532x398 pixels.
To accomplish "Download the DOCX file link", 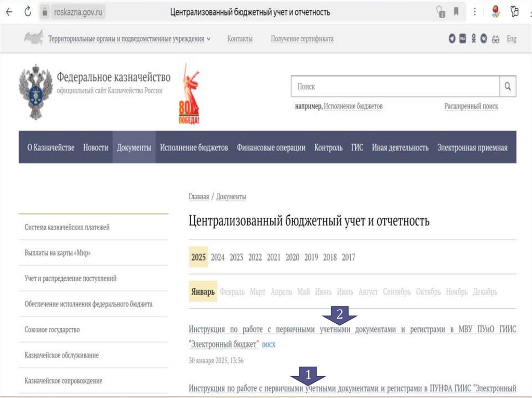I will point(269,345).
